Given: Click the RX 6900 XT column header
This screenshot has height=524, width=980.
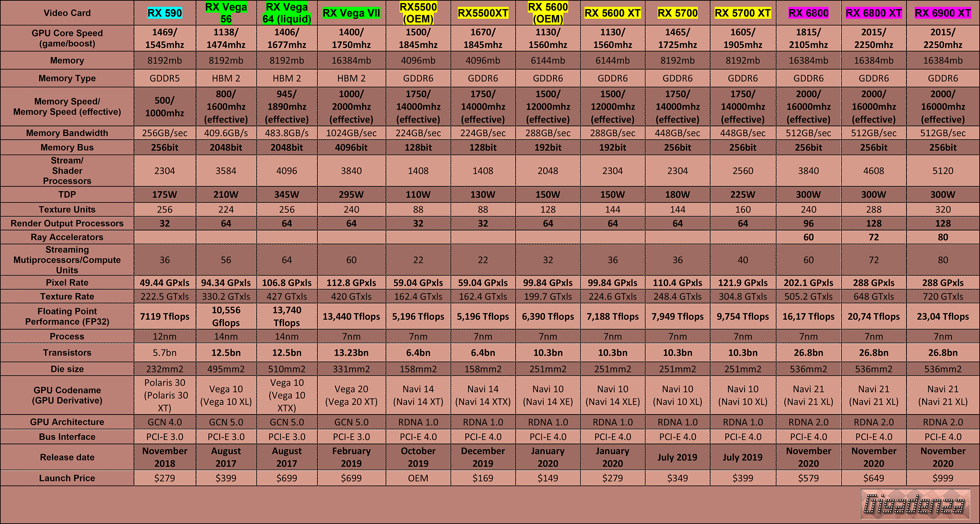Looking at the screenshot, I should coord(943,13).
